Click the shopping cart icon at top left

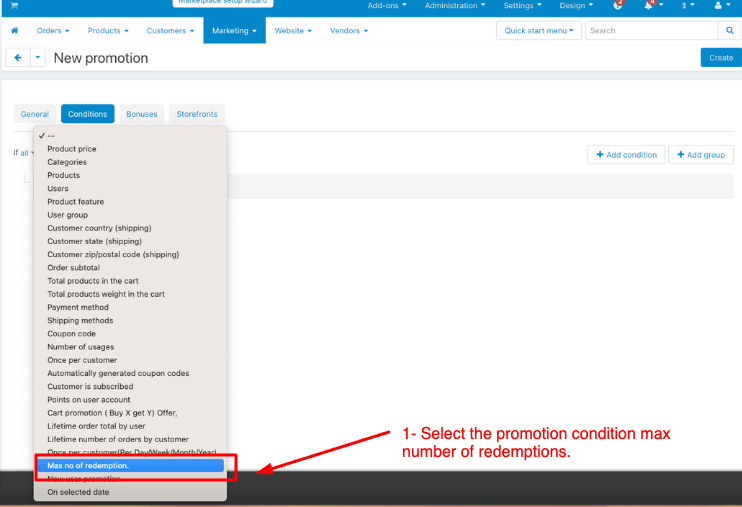[14, 6]
